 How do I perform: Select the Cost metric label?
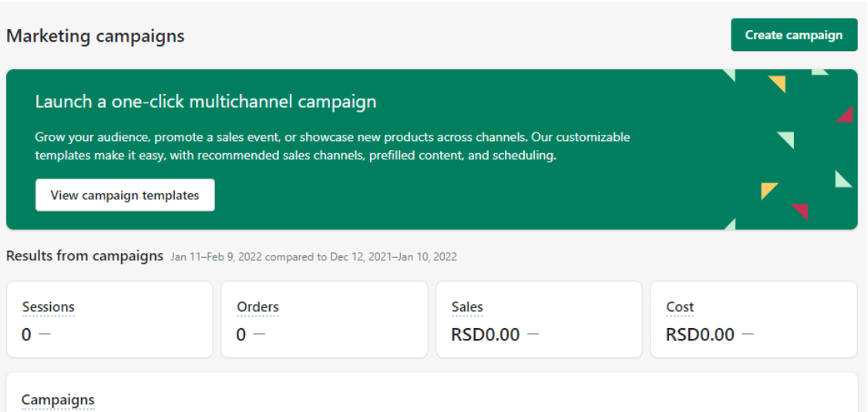pyautogui.click(x=680, y=306)
